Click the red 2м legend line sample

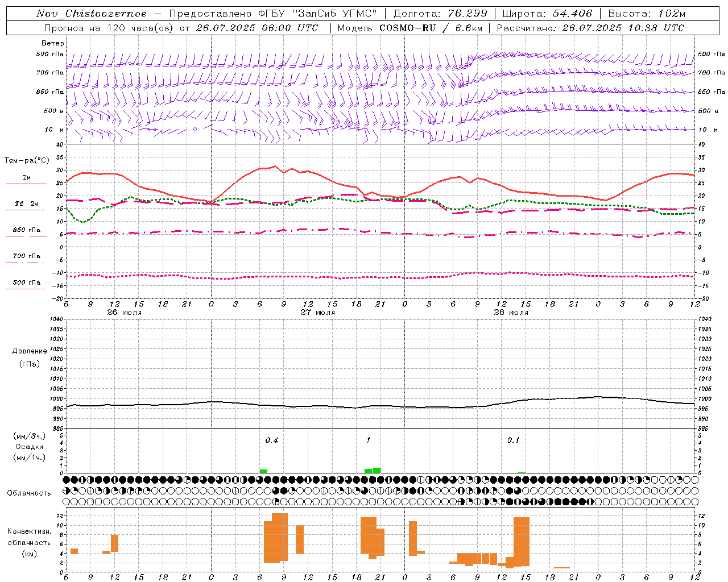pos(26,184)
